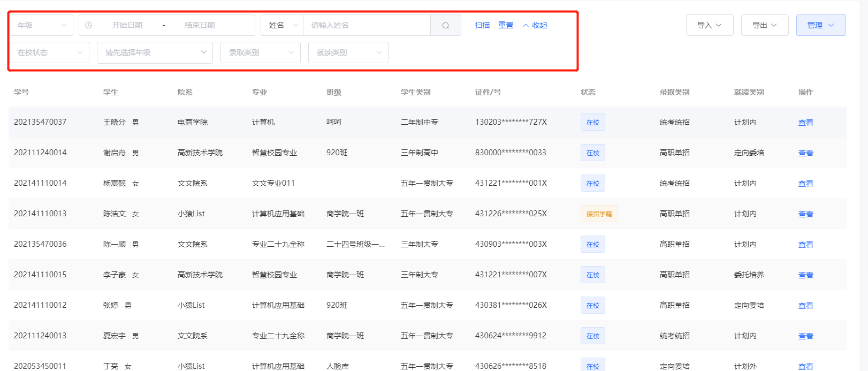Click the 操作 column header
This screenshot has width=868, height=371.
pos(806,92)
